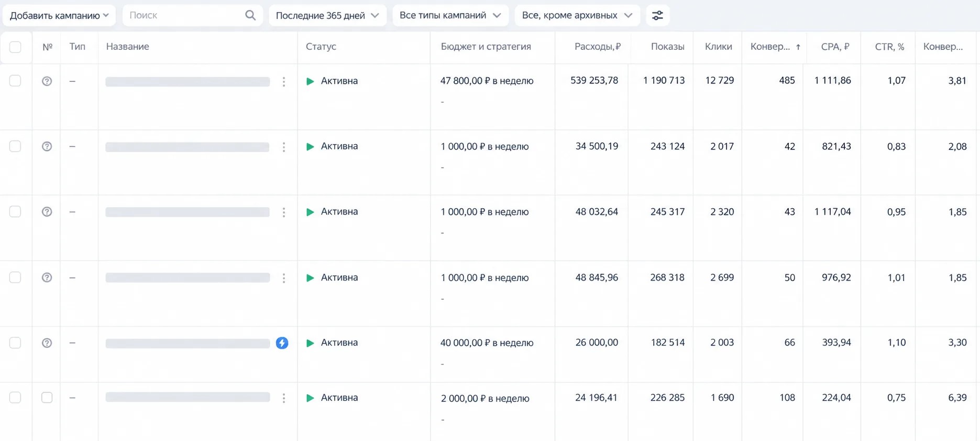Image resolution: width=980 pixels, height=441 pixels.
Task: Open the Все типы кампаний dropdown
Action: tap(450, 15)
